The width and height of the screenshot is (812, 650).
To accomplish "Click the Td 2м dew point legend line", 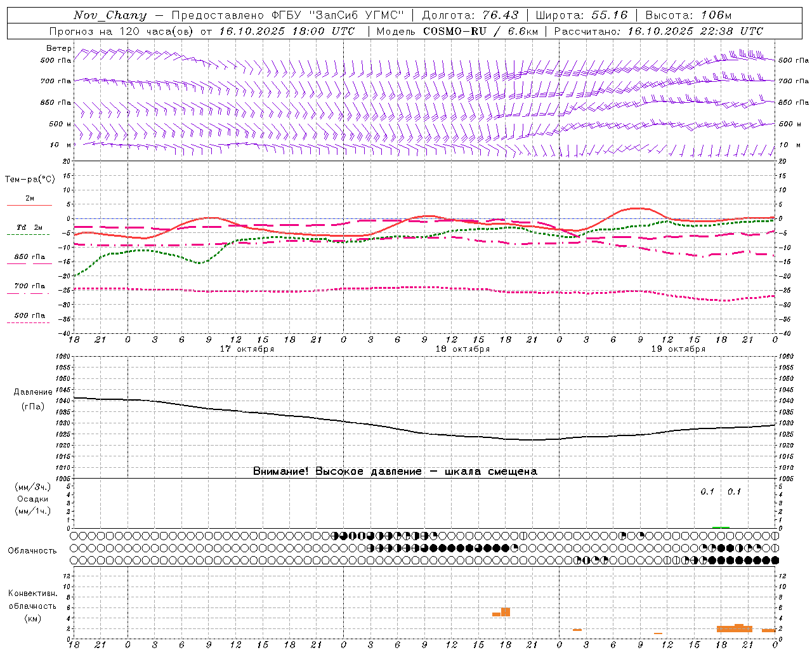I will coord(28,235).
